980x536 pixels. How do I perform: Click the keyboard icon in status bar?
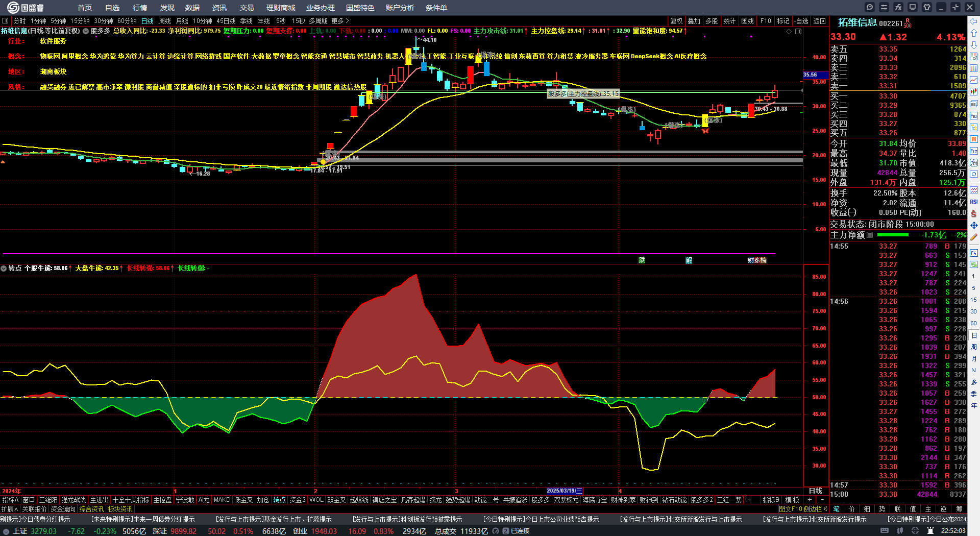[x=885, y=531]
